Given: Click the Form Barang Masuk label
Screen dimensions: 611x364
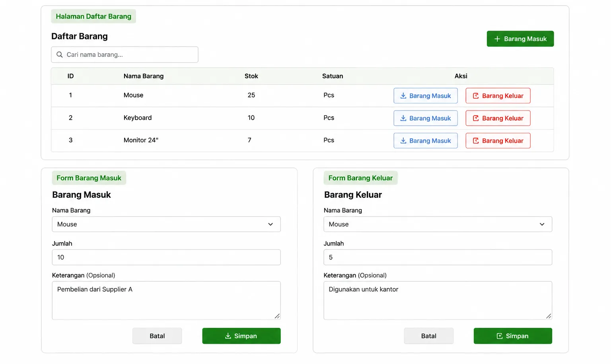Looking at the screenshot, I should [89, 178].
